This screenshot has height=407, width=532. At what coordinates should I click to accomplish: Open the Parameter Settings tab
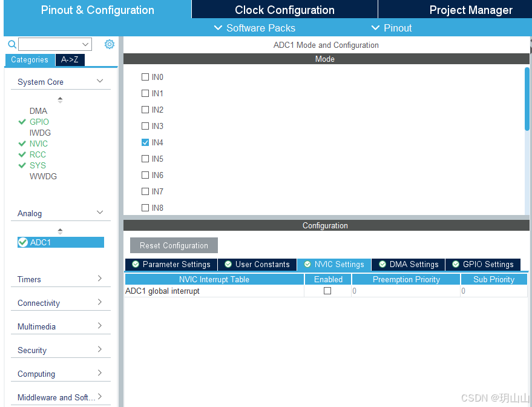[171, 265]
